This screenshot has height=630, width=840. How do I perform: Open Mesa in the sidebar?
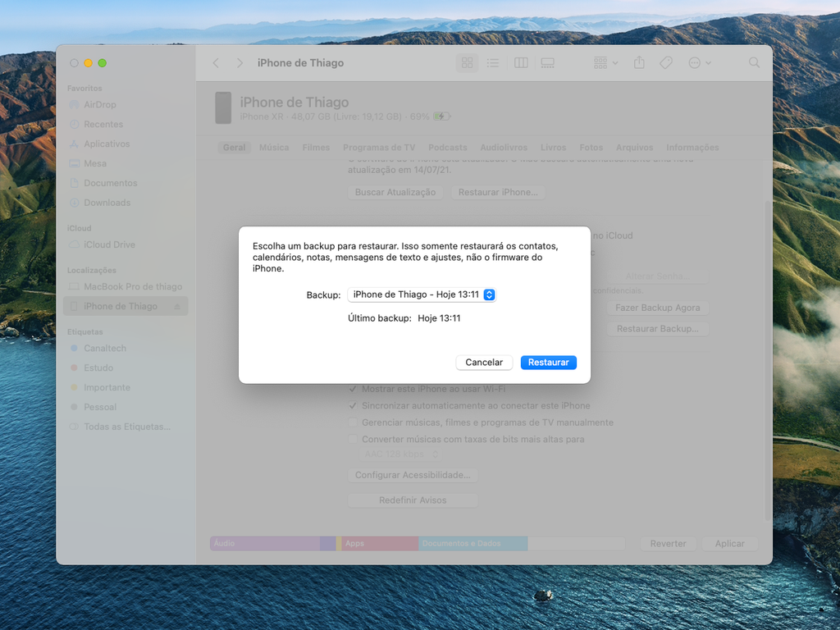[x=95, y=163]
